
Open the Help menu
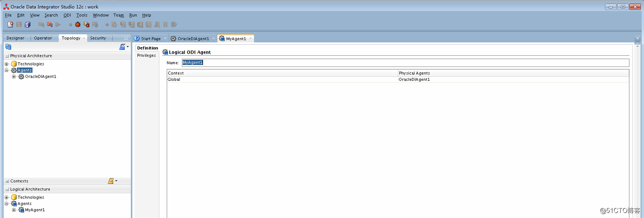(x=147, y=15)
